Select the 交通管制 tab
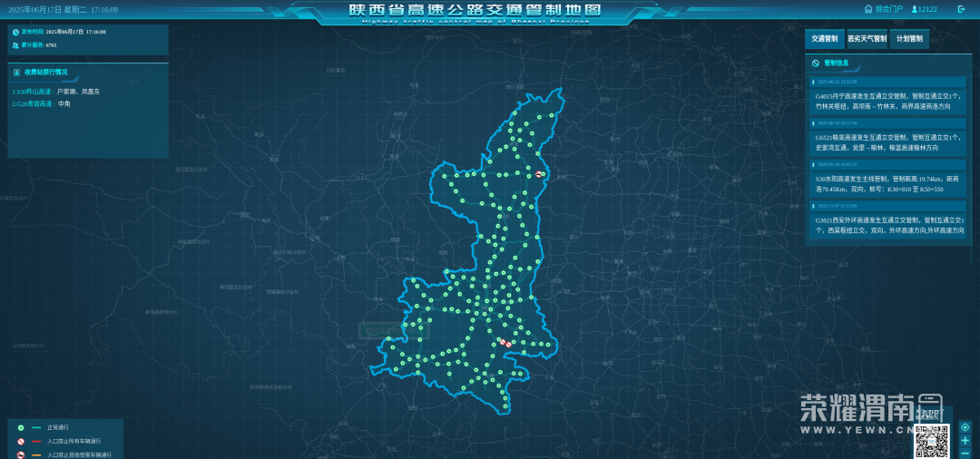 click(824, 39)
